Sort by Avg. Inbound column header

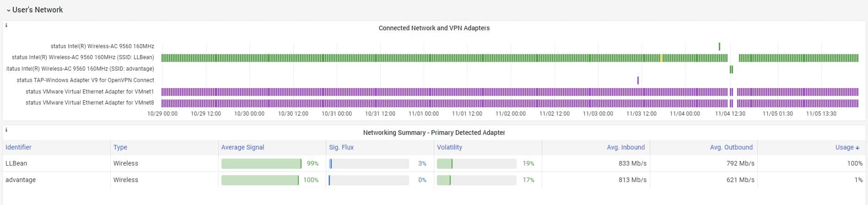click(x=625, y=147)
